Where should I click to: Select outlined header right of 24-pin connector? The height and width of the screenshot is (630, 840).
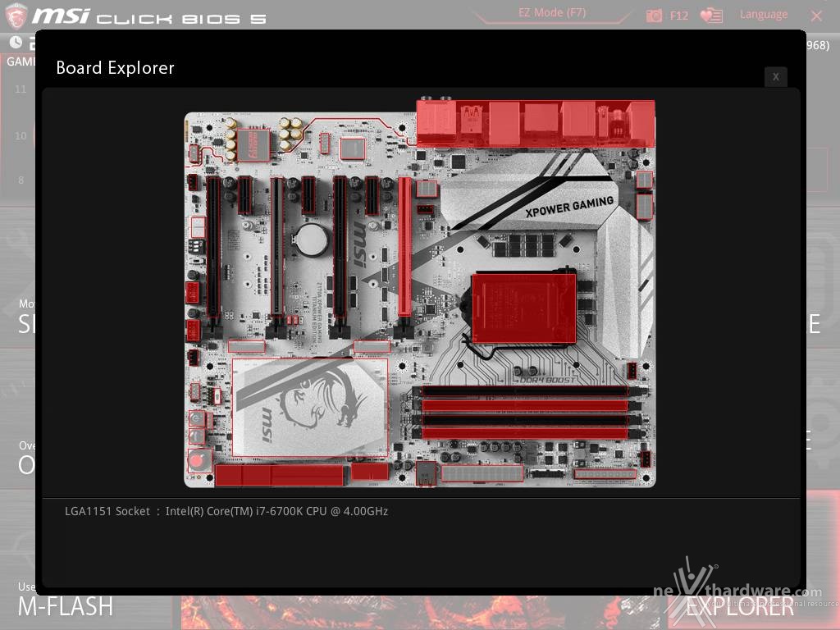(x=605, y=474)
